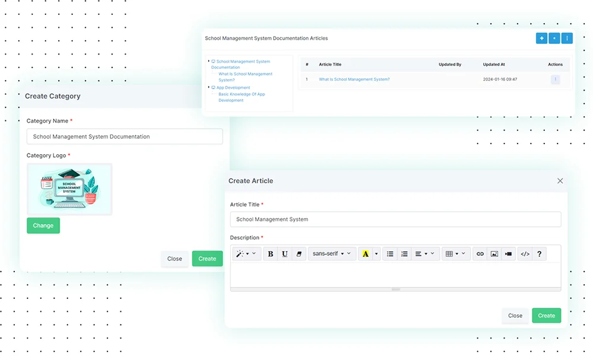Toggle the unordered bullet list
593x364 pixels.
click(390, 254)
